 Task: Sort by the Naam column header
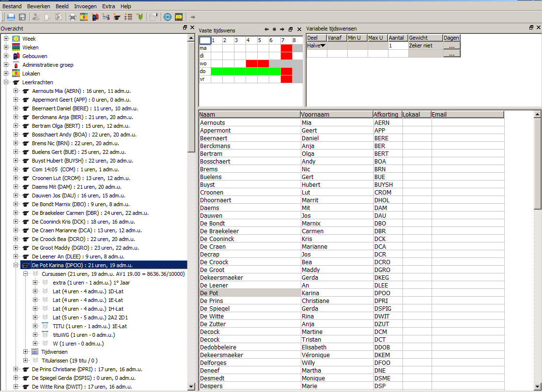[249, 114]
